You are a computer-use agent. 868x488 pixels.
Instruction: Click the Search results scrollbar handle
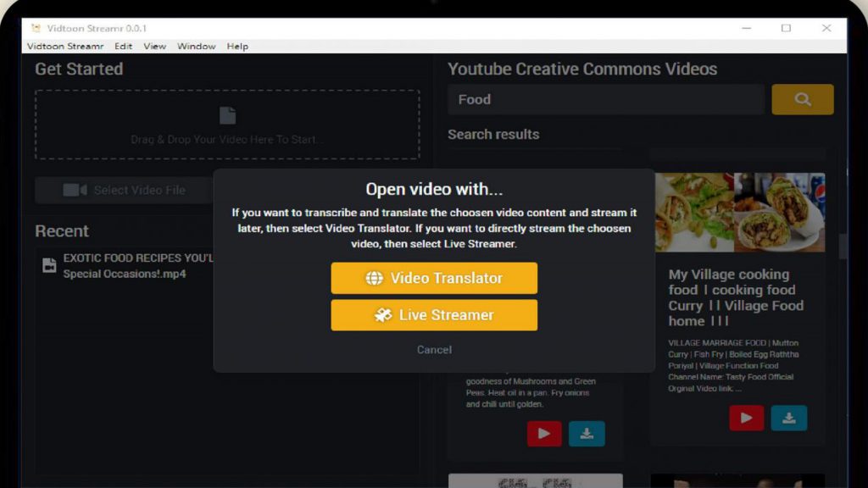click(843, 247)
